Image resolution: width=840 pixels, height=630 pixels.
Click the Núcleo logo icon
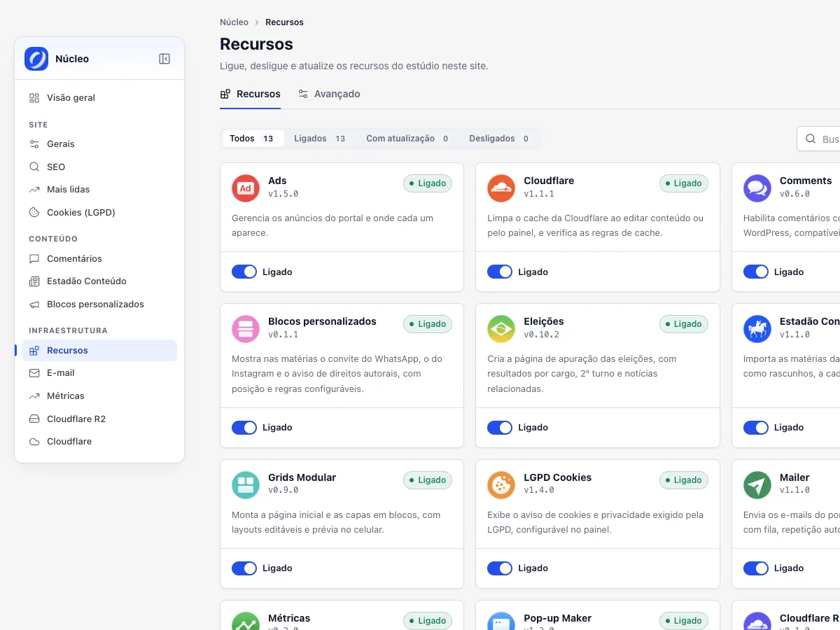36,59
